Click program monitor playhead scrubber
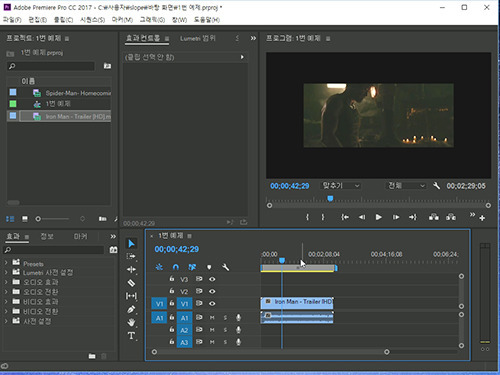 coord(330,199)
